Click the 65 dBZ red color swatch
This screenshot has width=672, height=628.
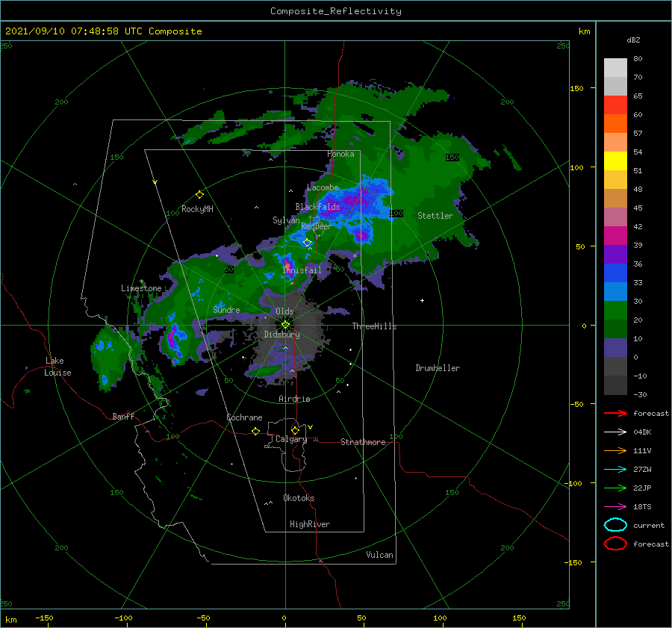click(615, 105)
